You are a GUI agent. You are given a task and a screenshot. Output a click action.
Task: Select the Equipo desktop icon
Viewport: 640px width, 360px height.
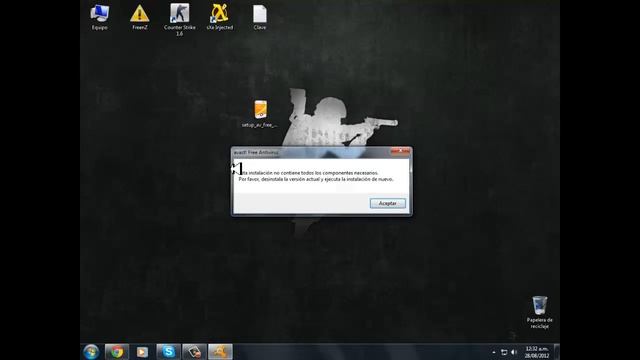100,18
